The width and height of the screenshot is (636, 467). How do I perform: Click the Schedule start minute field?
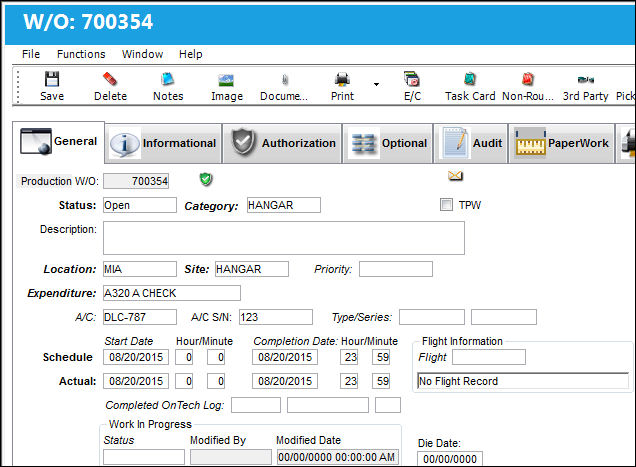(x=216, y=357)
